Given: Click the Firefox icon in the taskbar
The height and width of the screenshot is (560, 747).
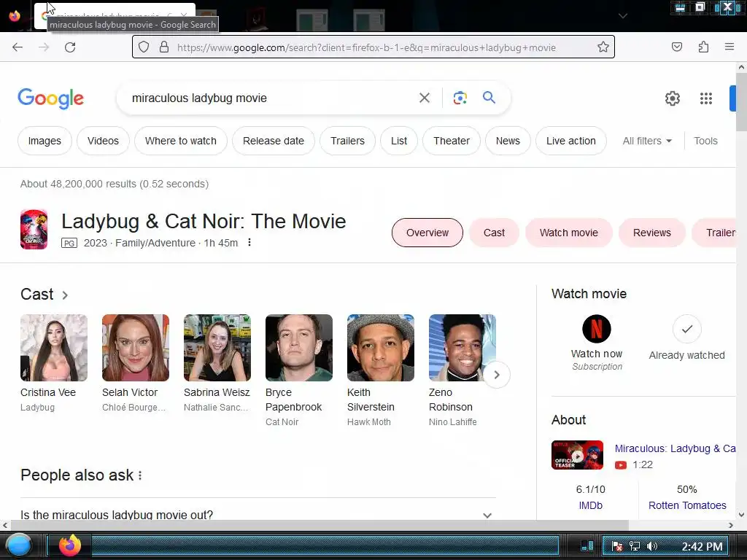Looking at the screenshot, I should click(x=69, y=545).
